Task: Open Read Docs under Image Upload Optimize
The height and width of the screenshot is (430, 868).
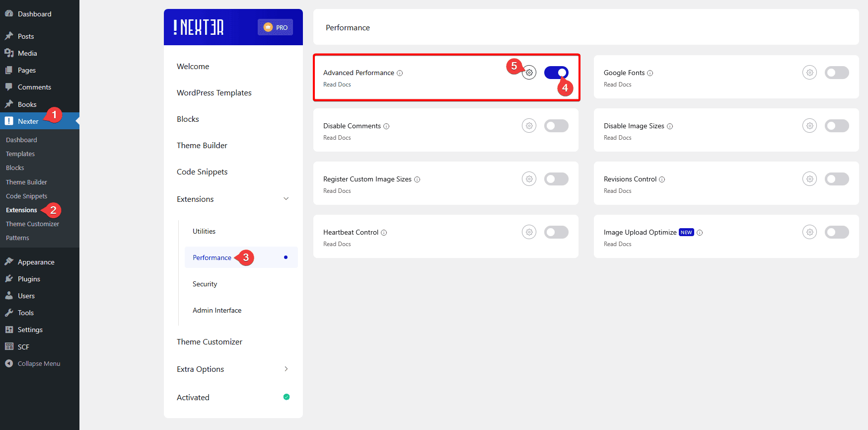Action: click(x=618, y=244)
